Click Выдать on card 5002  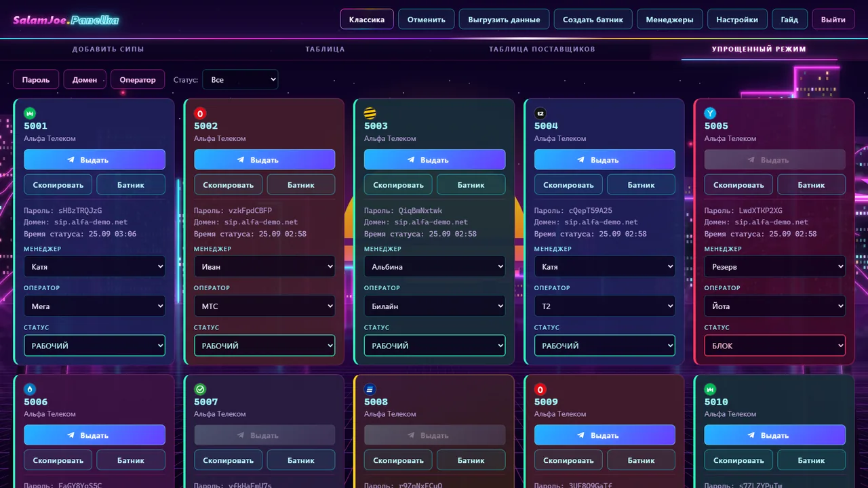tap(264, 159)
